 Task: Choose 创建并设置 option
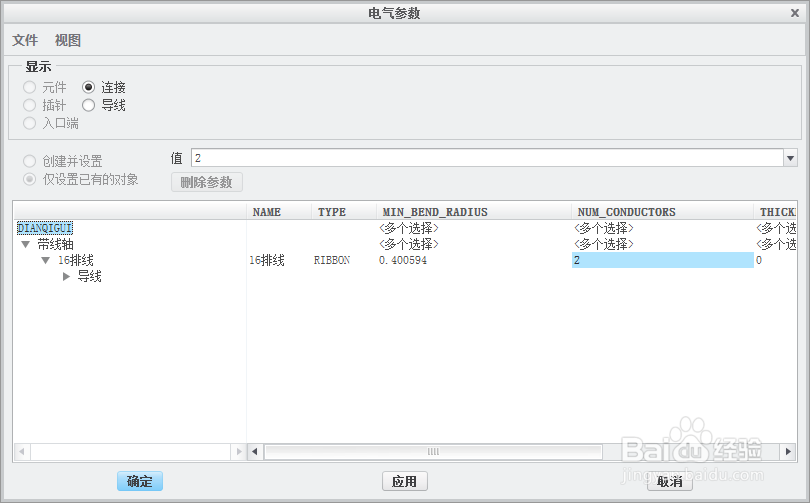pyautogui.click(x=29, y=161)
